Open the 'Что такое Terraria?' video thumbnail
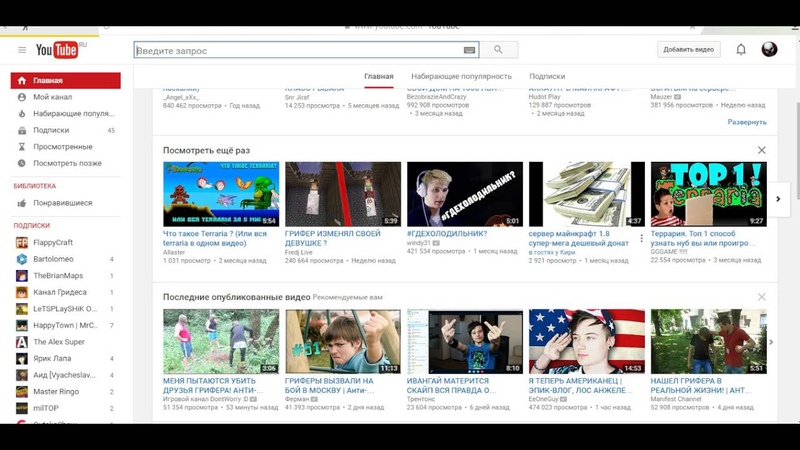The width and height of the screenshot is (800, 450). pyautogui.click(x=220, y=194)
